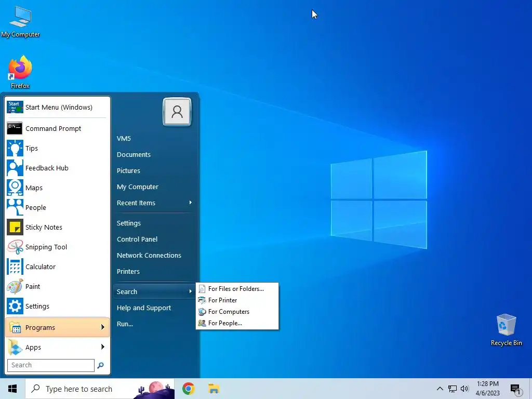Screen dimensions: 532x399
Task: Show hidden system tray icons
Action: click(440, 389)
